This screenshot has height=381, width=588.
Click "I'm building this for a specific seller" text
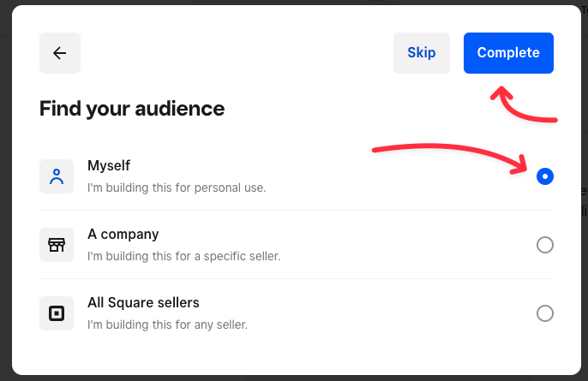click(183, 255)
